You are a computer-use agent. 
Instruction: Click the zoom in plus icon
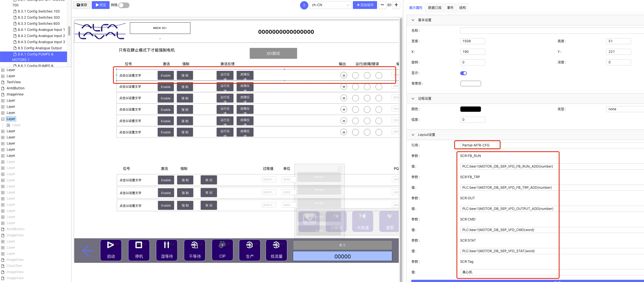pos(396,5)
